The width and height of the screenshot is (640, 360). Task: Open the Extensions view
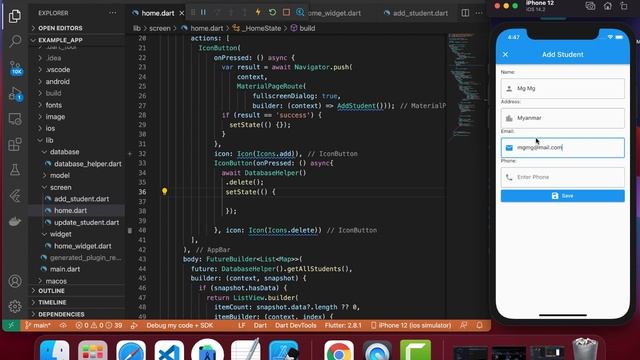tap(15, 144)
